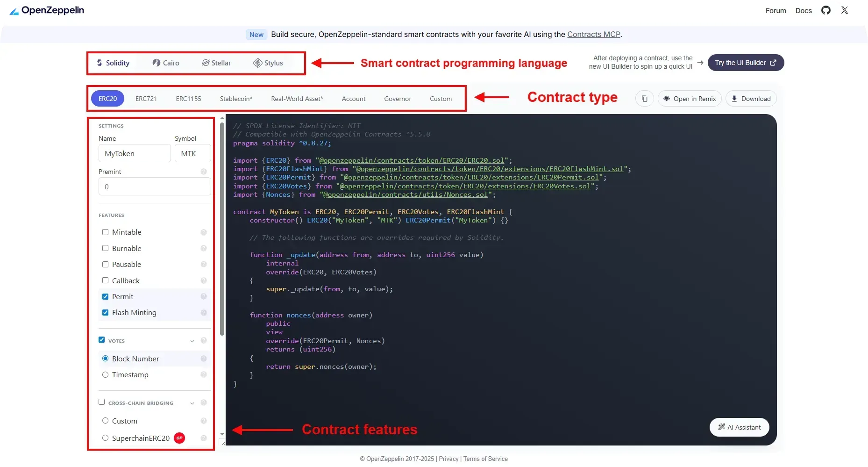Click the token Name input field
868x467 pixels.
coord(135,153)
